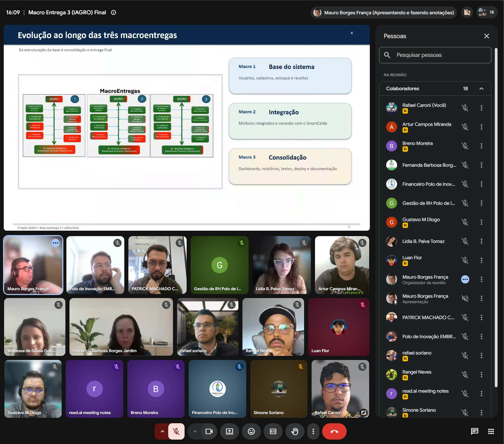Leave the call with red hangup button
Viewport: 504px width, 444px height.
[x=334, y=431]
